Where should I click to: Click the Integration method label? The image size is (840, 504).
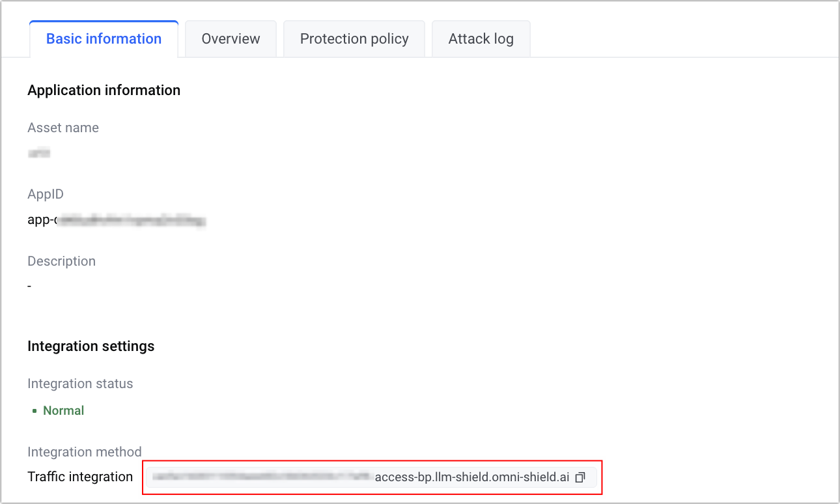(84, 452)
